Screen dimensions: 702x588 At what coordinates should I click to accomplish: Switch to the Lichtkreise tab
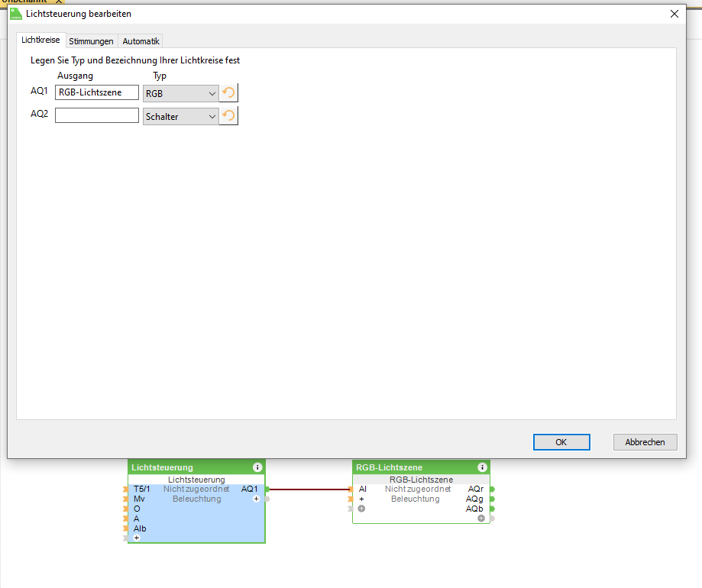tap(40, 40)
